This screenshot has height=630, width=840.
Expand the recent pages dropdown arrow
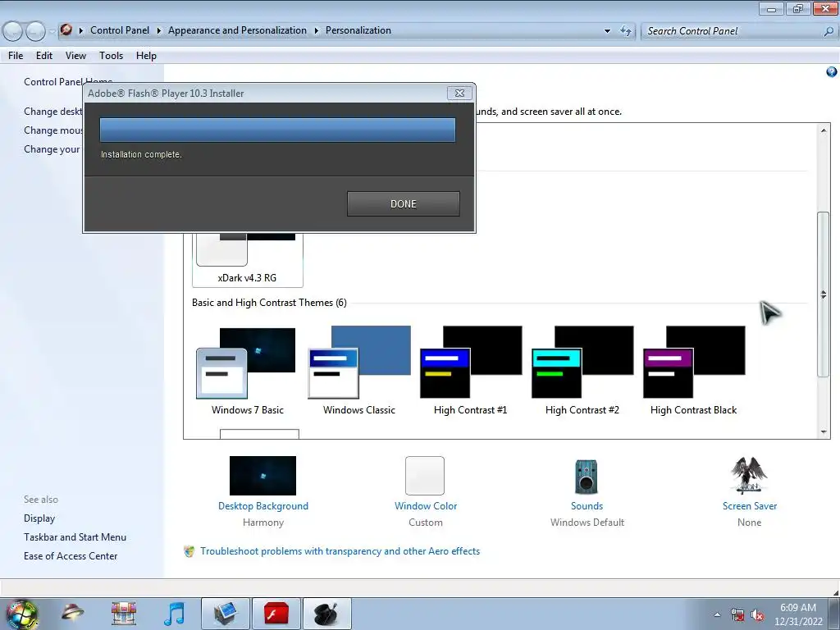pos(52,32)
